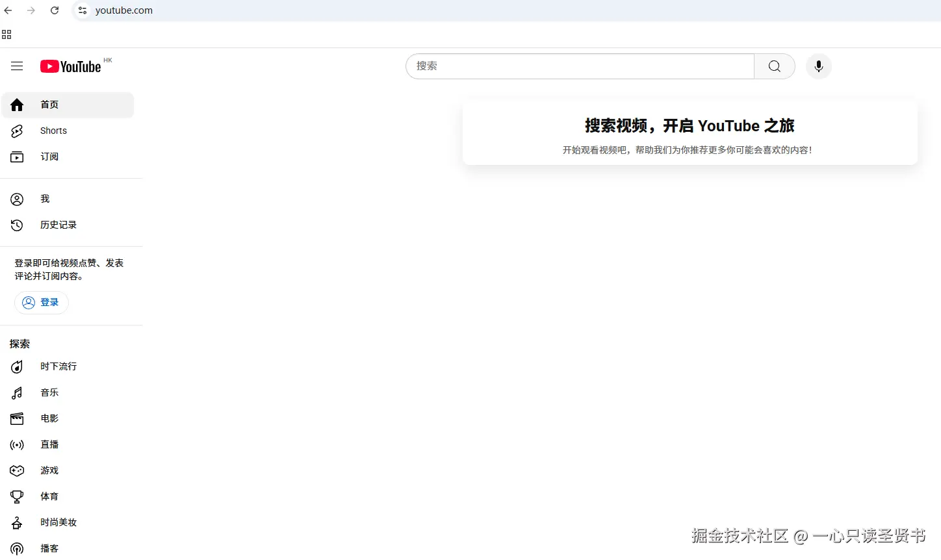941x560 pixels.
Task: Click the 时尚美妆 fashion icon
Action: 17,522
